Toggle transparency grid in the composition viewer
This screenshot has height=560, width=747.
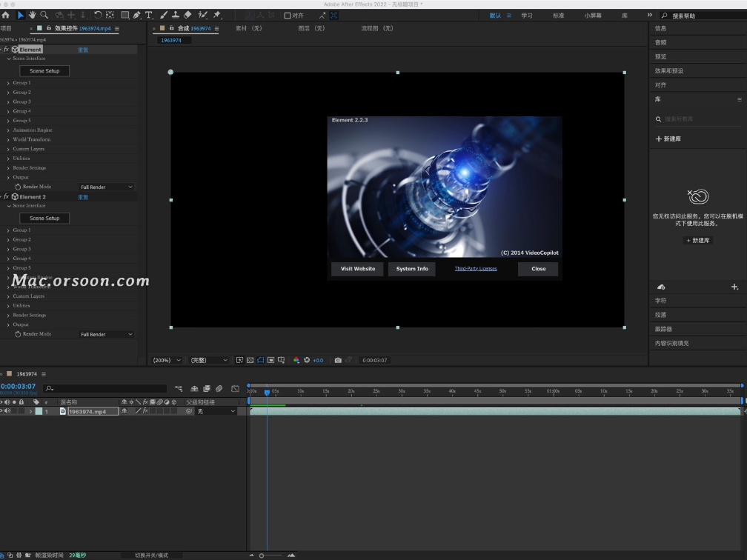coord(250,360)
